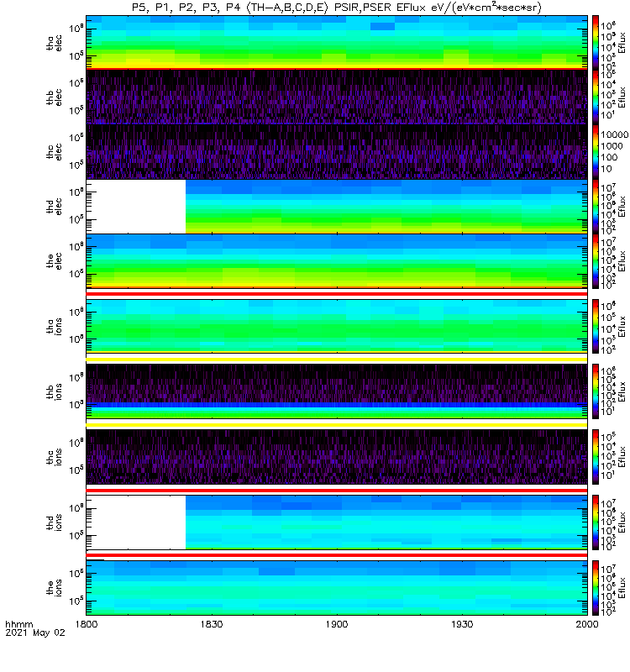The width and height of the screenshot is (630, 672).
Task: Click the 1930 time axis label
Action: coord(462,624)
